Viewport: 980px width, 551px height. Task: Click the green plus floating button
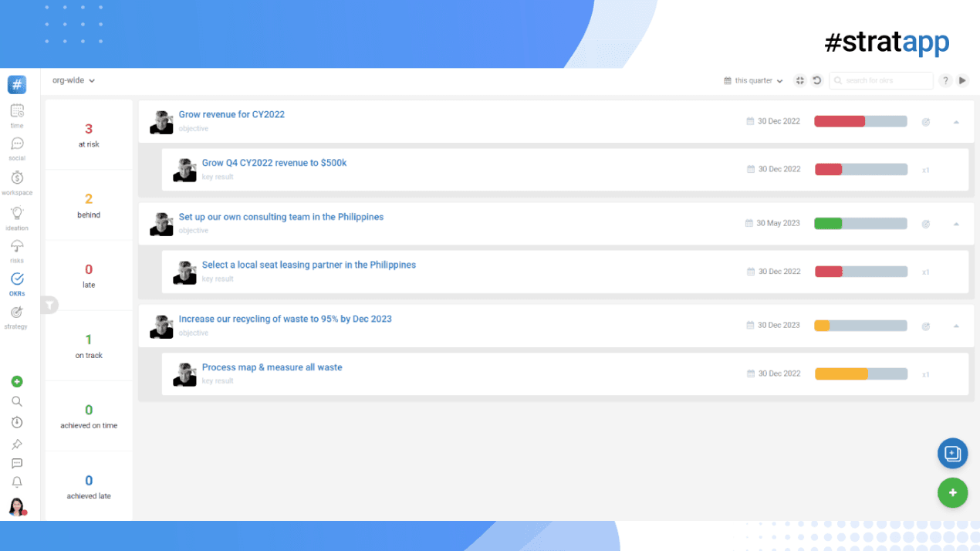tap(952, 492)
